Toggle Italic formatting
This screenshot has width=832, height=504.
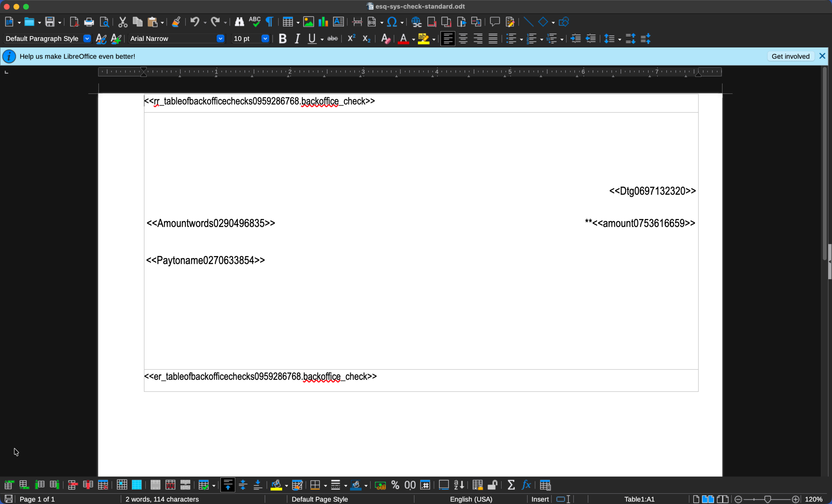coord(297,39)
